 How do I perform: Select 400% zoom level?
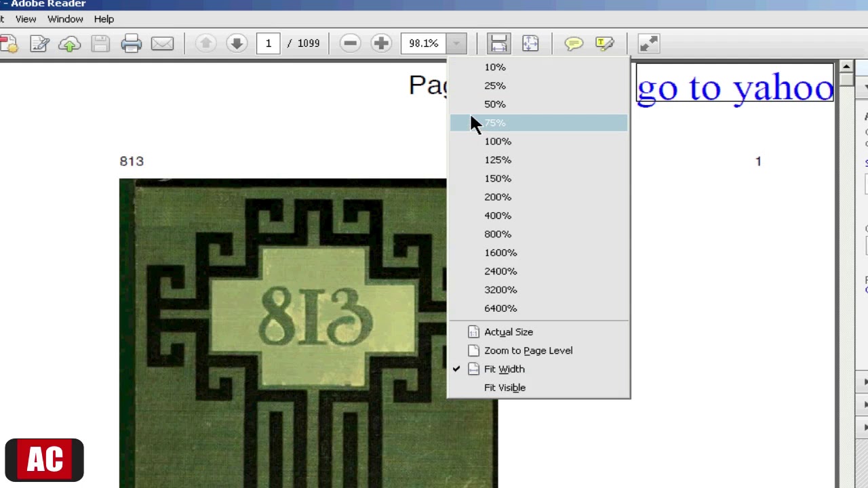538,215
